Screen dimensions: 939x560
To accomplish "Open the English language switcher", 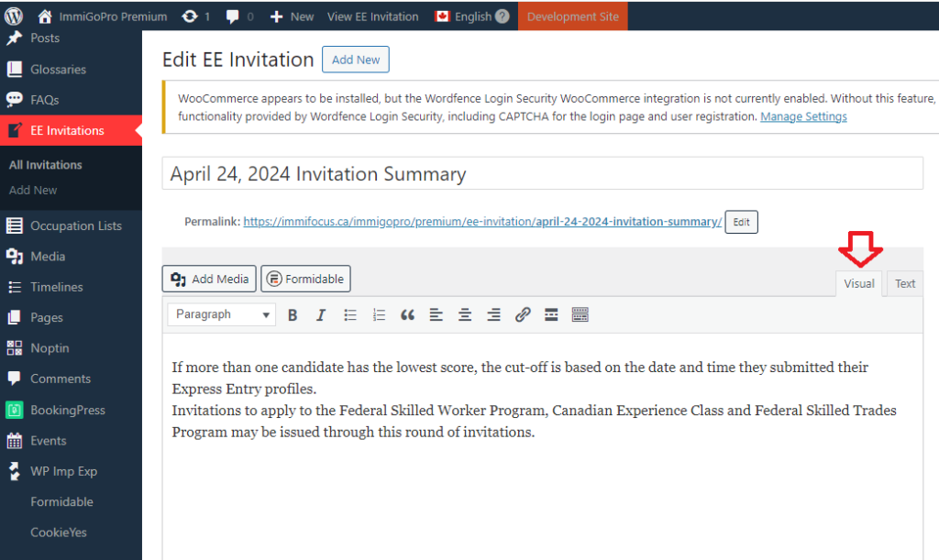I will 472,16.
